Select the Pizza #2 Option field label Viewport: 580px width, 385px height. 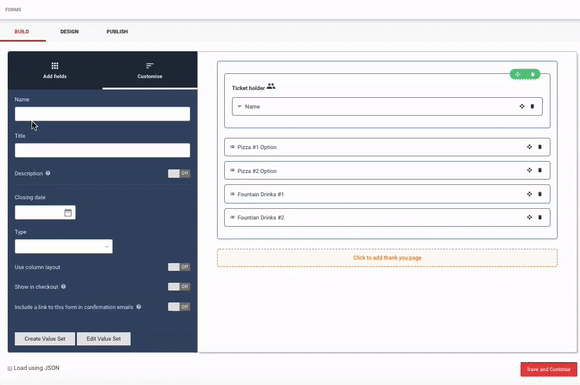257,171
